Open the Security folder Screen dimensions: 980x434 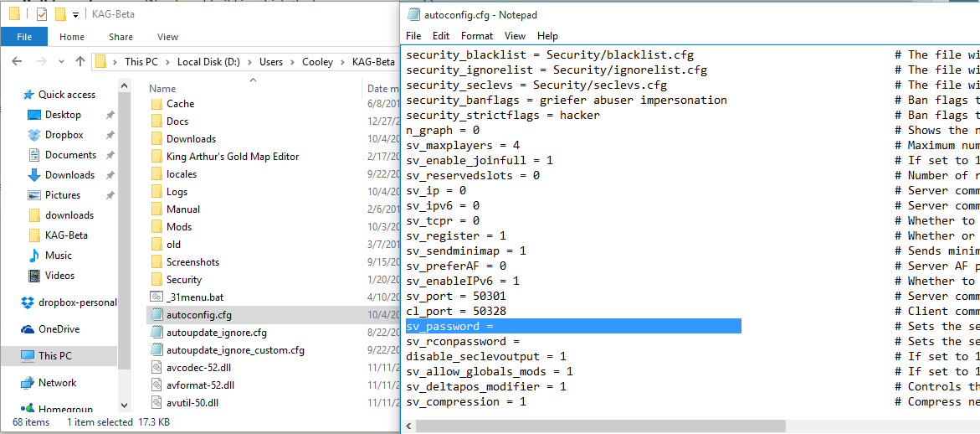(183, 280)
